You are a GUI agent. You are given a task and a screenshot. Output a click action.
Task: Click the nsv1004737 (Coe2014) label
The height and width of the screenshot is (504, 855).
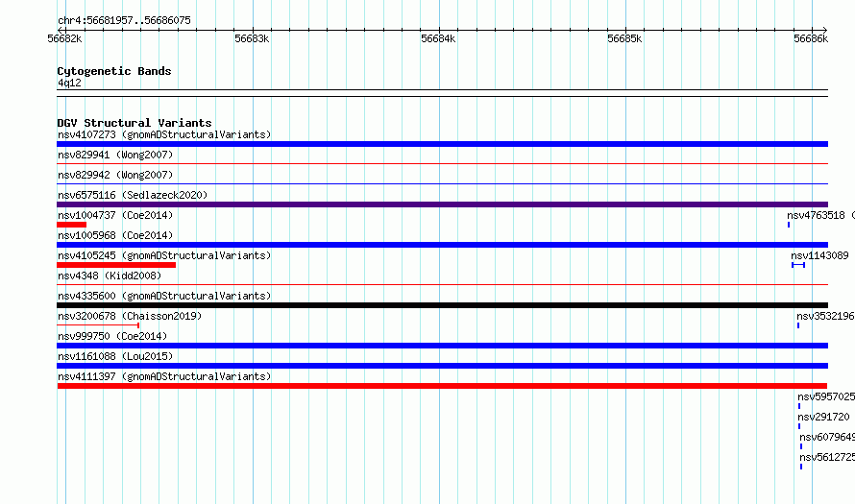coord(115,215)
